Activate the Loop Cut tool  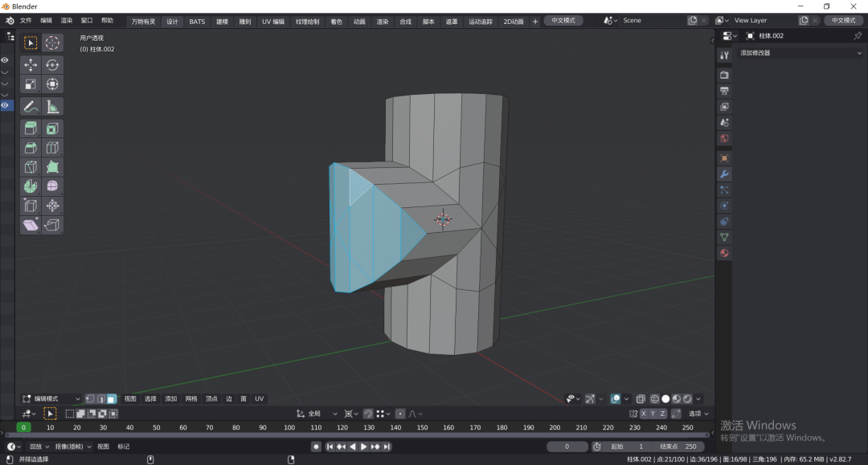pos(52,148)
